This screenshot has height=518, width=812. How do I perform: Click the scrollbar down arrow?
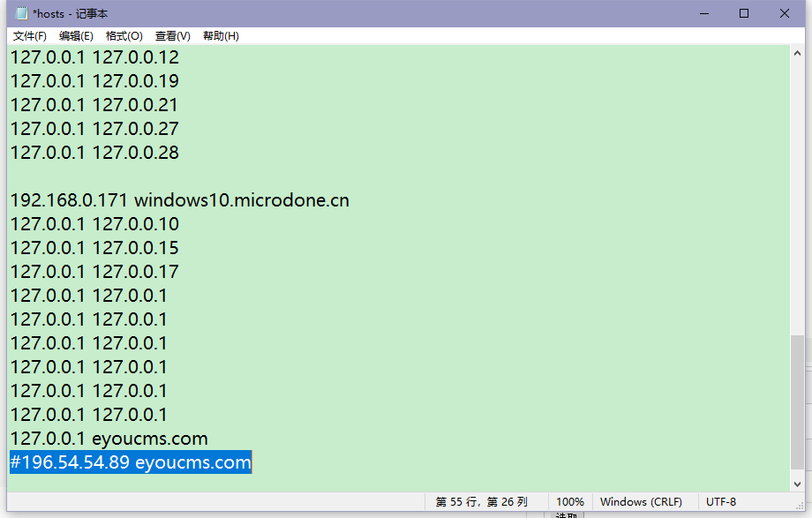click(x=798, y=484)
